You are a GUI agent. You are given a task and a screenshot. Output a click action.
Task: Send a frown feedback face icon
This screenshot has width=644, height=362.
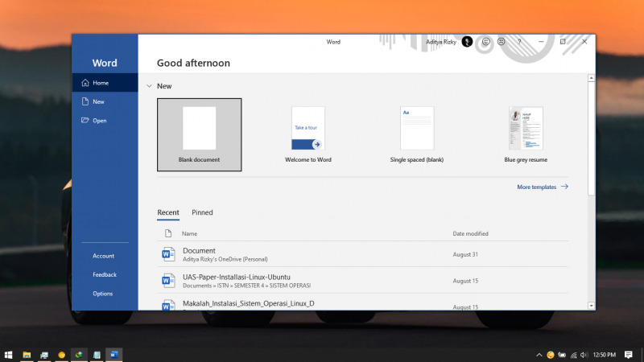[x=501, y=42]
